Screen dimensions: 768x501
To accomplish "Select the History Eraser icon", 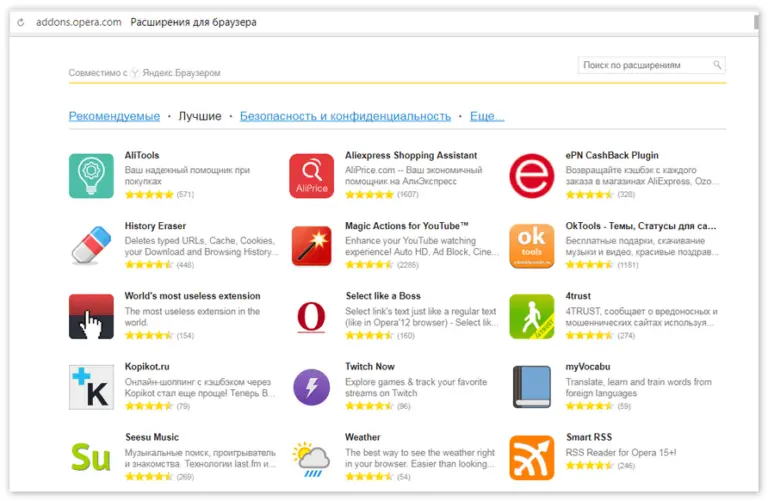I will [x=91, y=246].
